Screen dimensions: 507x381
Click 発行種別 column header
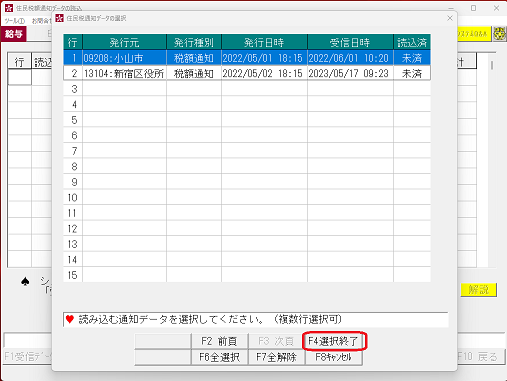tap(194, 42)
